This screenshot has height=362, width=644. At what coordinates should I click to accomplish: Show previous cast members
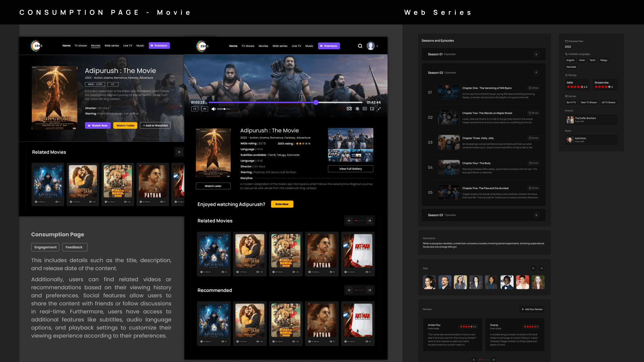[x=534, y=268]
